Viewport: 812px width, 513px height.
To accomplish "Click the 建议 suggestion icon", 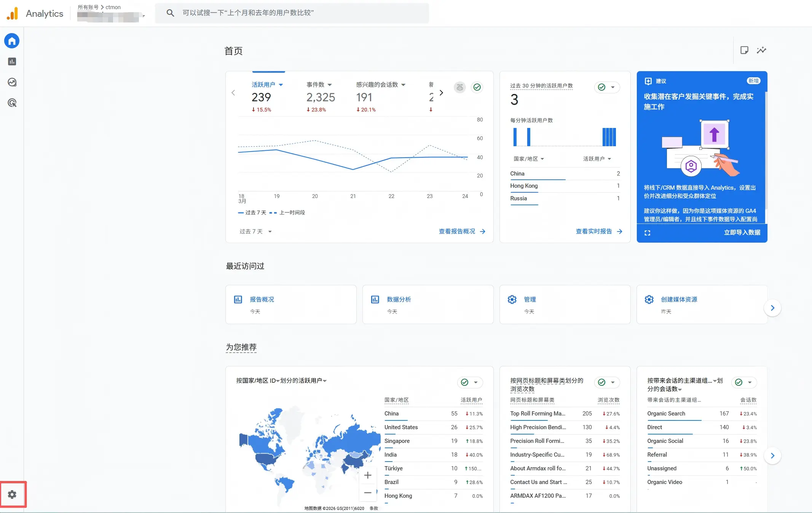I will [x=648, y=81].
